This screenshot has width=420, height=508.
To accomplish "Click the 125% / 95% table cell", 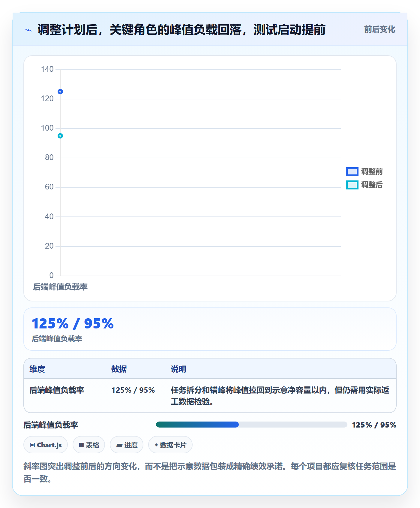I will pos(133,390).
